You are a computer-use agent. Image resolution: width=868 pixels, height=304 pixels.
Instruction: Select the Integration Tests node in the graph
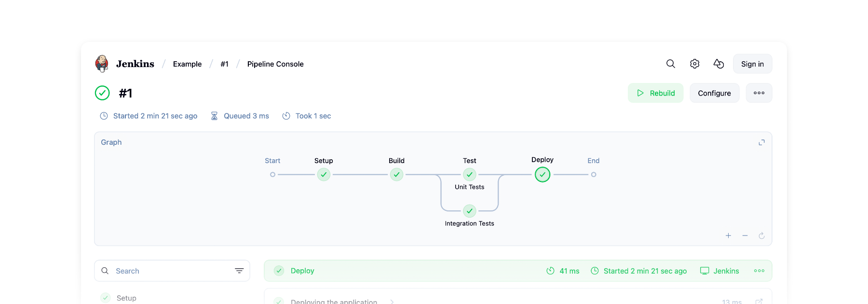(x=469, y=211)
